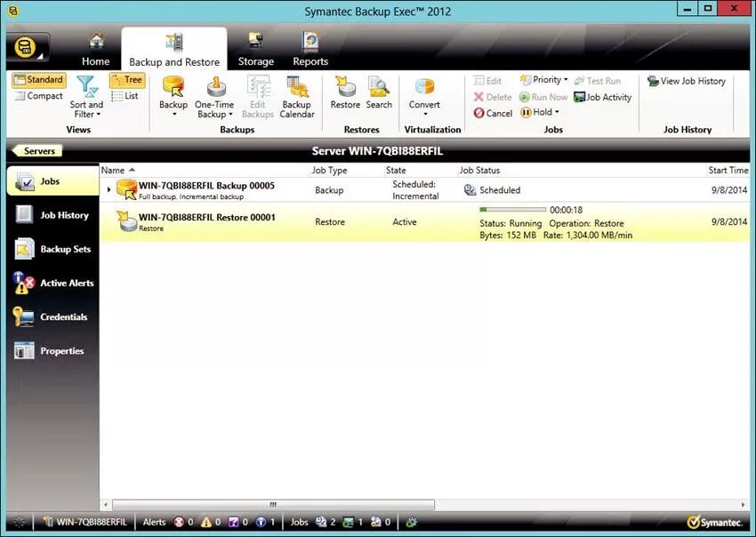Click the Delete job button

coord(492,97)
